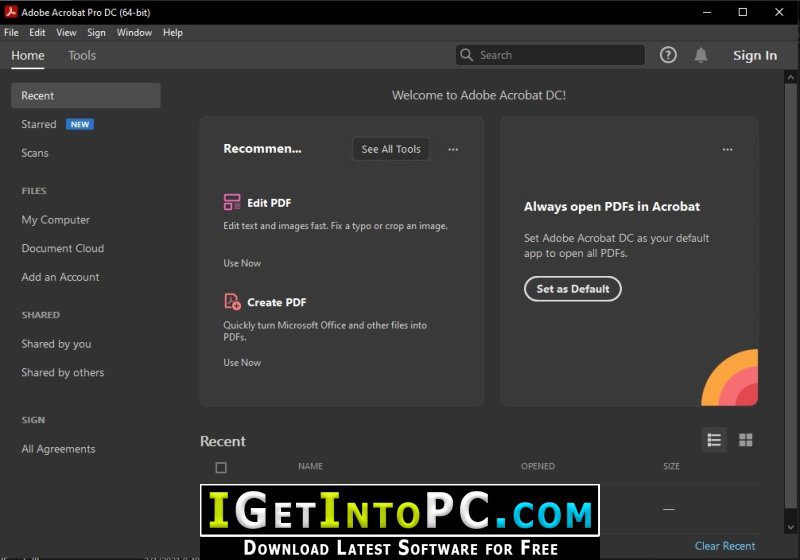Sort Recent files by OPENED column
This screenshot has height=560, width=800.
pos(538,466)
